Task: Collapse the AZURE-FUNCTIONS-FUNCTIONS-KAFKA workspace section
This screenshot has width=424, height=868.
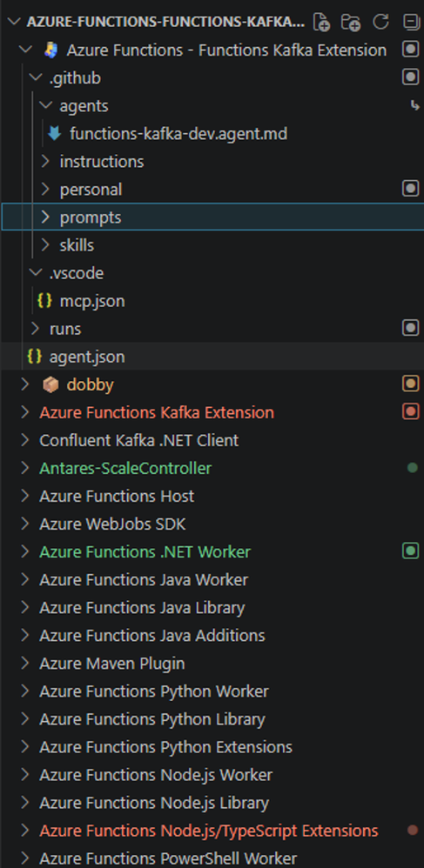Action: [15, 22]
